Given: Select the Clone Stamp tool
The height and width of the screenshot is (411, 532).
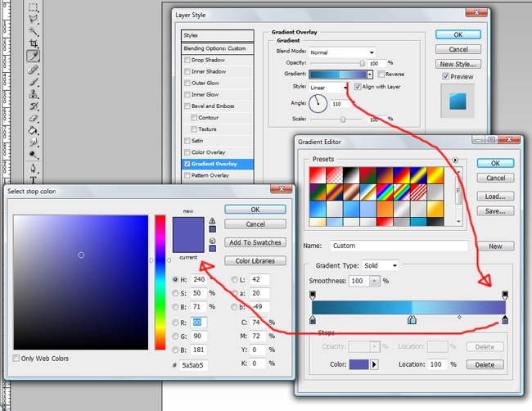Looking at the screenshot, I should tap(34, 93).
